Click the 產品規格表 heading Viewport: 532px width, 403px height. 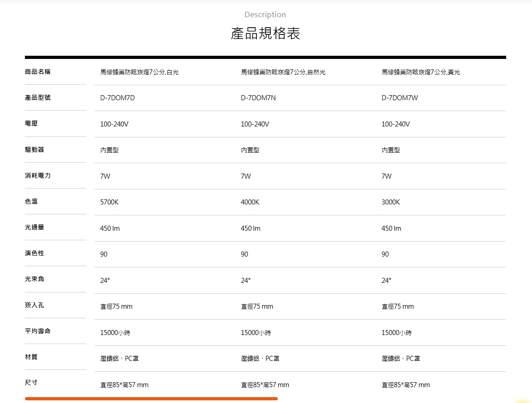(x=266, y=33)
